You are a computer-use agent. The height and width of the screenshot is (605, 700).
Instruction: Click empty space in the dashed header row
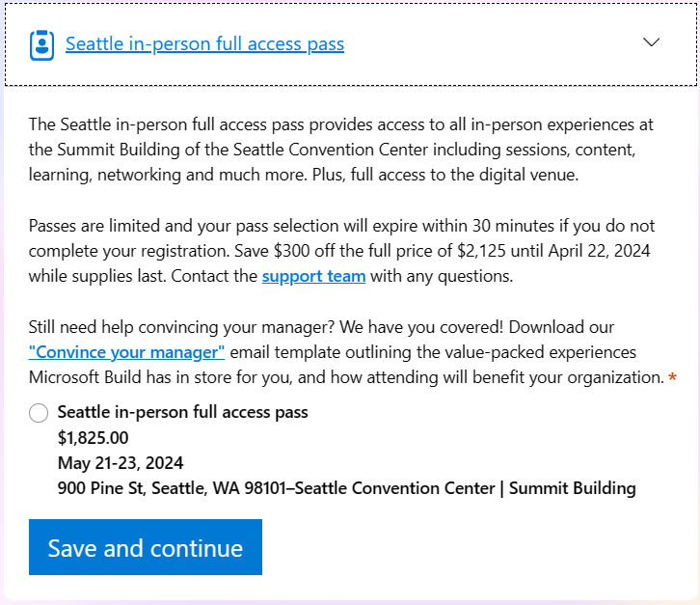pyautogui.click(x=482, y=44)
